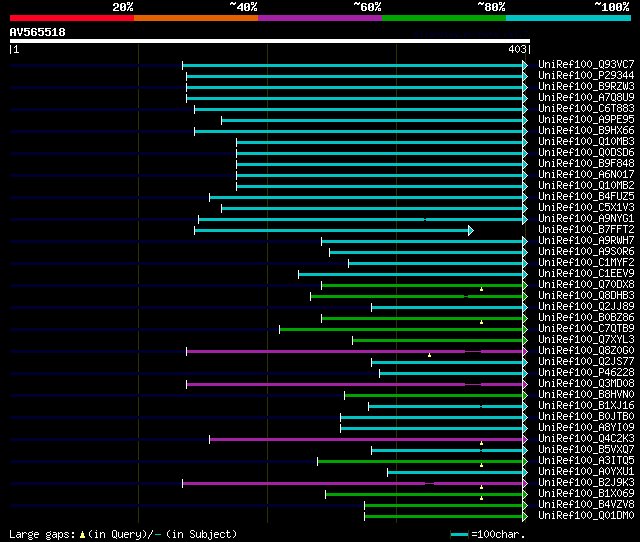This screenshot has width=640, height=542.
Task: Click the UniRef100_Q01DM0 label
Action: tap(586, 516)
